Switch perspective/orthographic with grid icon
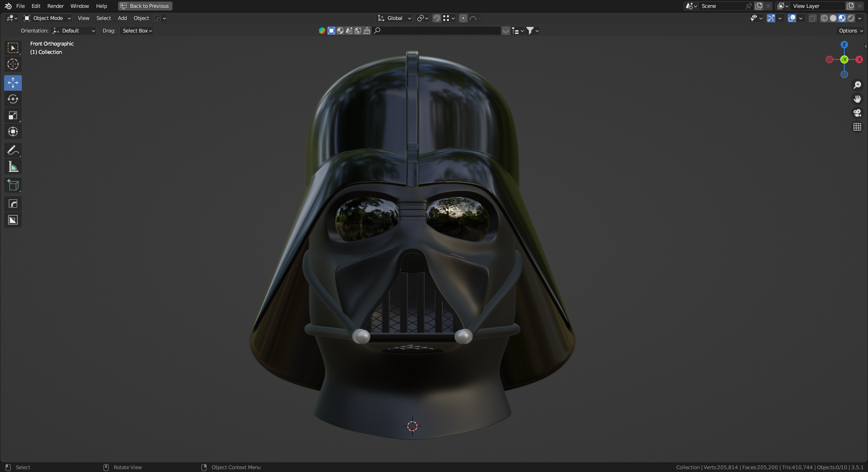The image size is (868, 472). (857, 127)
